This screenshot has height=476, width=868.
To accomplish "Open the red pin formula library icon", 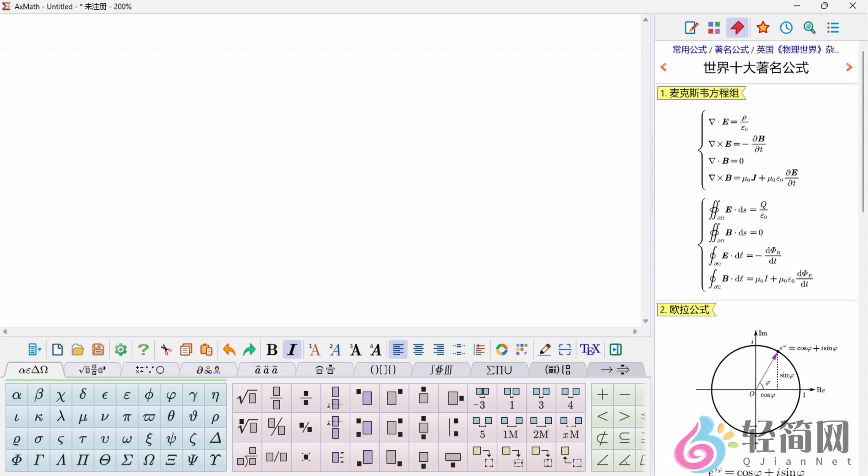I will 737,28.
